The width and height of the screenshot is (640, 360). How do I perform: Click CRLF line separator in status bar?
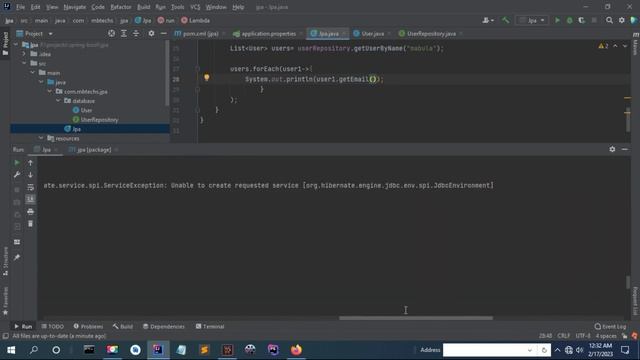[x=564, y=336]
